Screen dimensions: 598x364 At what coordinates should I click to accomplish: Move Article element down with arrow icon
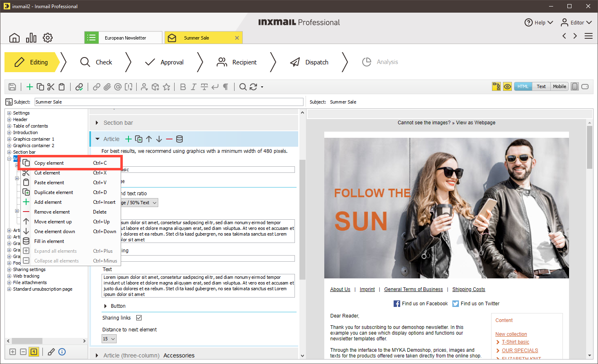[x=159, y=139]
